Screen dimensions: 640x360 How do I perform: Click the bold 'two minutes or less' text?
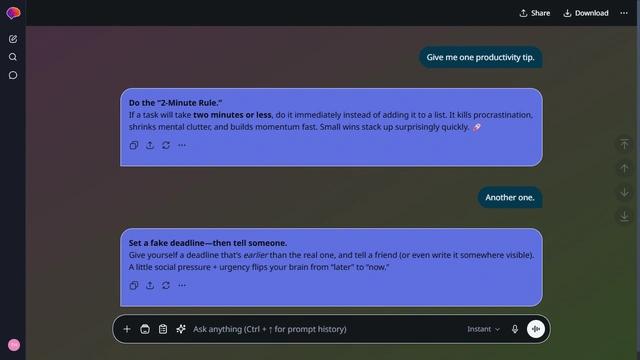pyautogui.click(x=232, y=115)
